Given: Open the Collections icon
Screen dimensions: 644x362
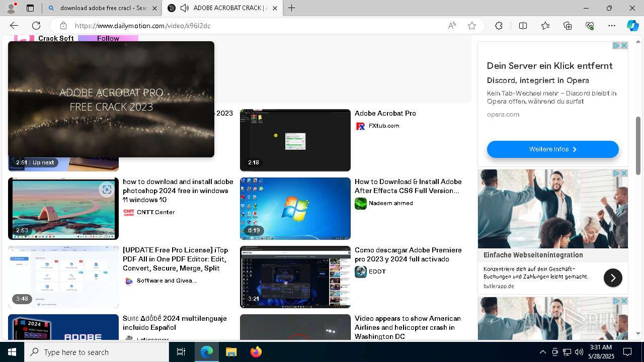Looking at the screenshot, I should pyautogui.click(x=568, y=26).
